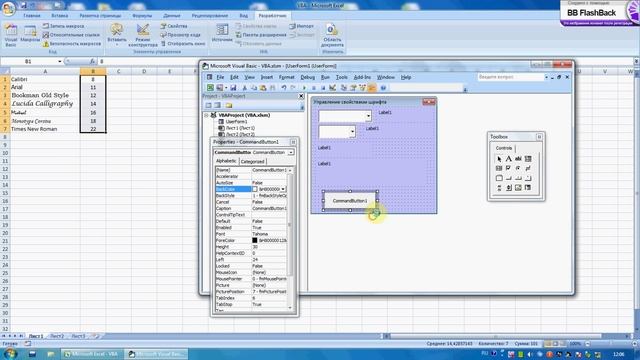
Task: Click the Properties Window icon in VBA toolbar
Action: pos(353,88)
